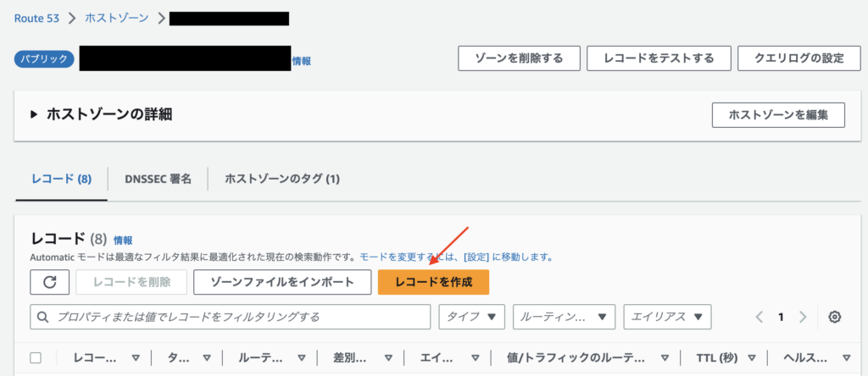Image resolution: width=868 pixels, height=376 pixels.
Task: Sort by the タ... type column arrow
Action: tap(207, 357)
